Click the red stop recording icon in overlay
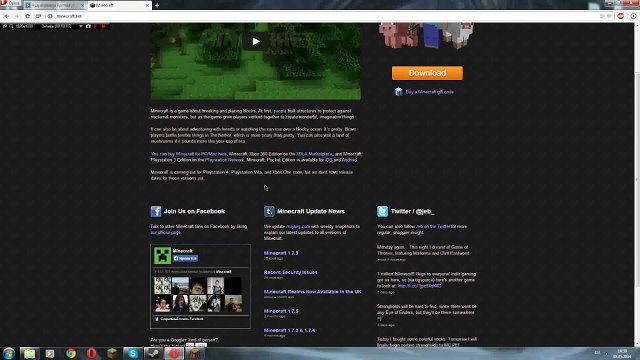This screenshot has height=360, width=640. [x=103, y=26]
